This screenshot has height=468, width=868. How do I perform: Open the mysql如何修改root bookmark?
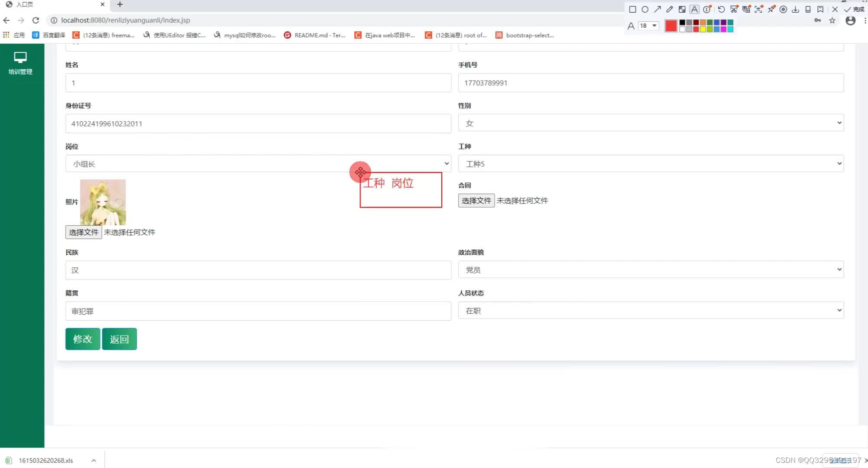click(x=245, y=35)
